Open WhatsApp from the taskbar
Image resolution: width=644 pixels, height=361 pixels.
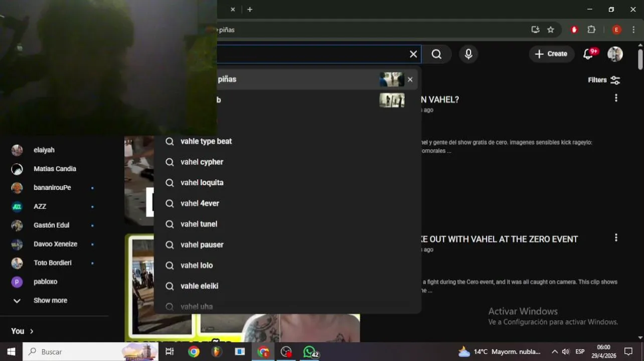pos(310,351)
